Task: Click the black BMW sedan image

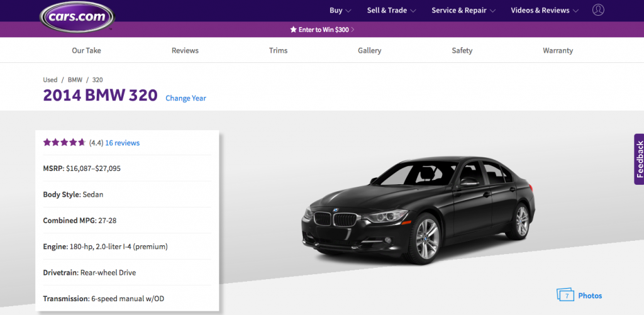Action: [418, 209]
